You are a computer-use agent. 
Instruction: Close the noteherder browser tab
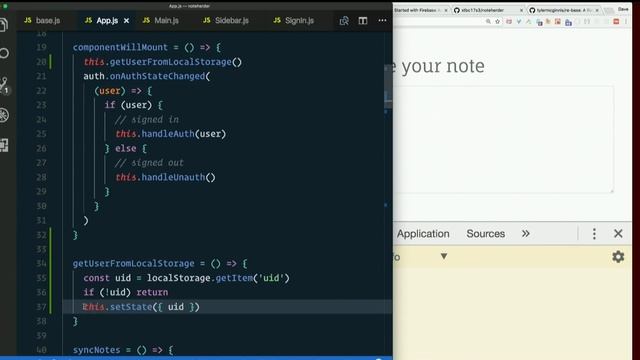pyautogui.click(x=521, y=10)
